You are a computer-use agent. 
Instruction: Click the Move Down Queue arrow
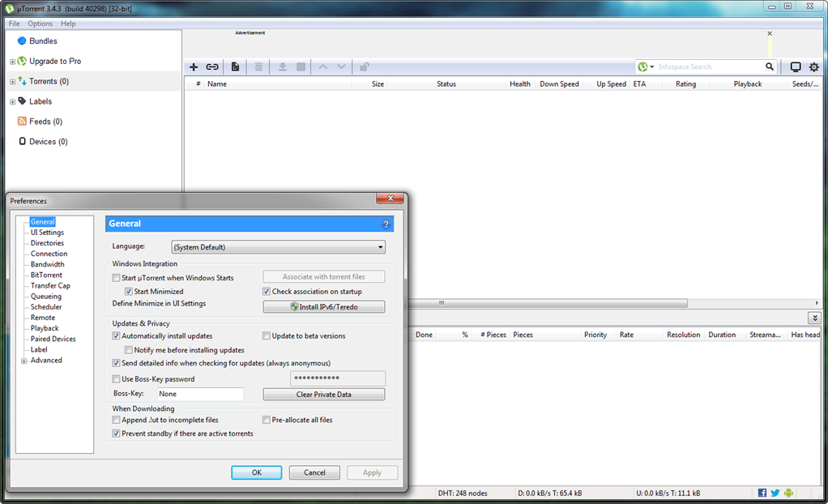342,67
